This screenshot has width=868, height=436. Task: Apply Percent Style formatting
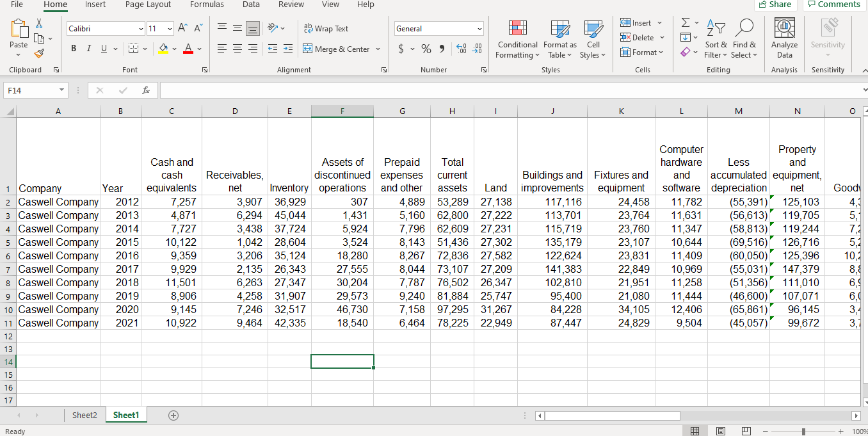[426, 48]
